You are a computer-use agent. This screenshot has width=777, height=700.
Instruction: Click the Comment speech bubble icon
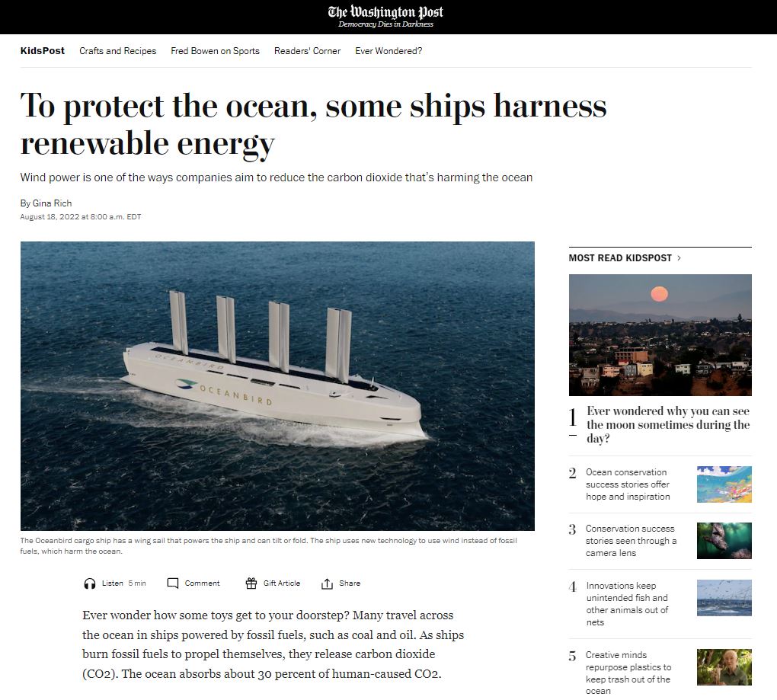[172, 583]
